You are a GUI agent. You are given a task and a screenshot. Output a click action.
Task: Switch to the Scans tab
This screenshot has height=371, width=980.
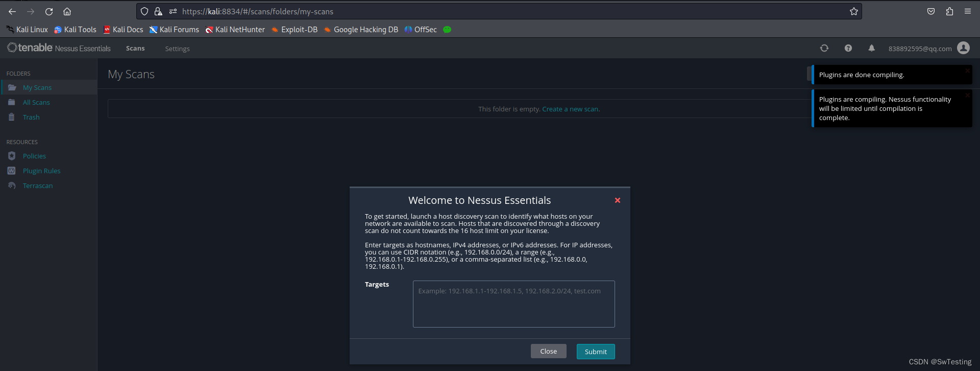135,49
